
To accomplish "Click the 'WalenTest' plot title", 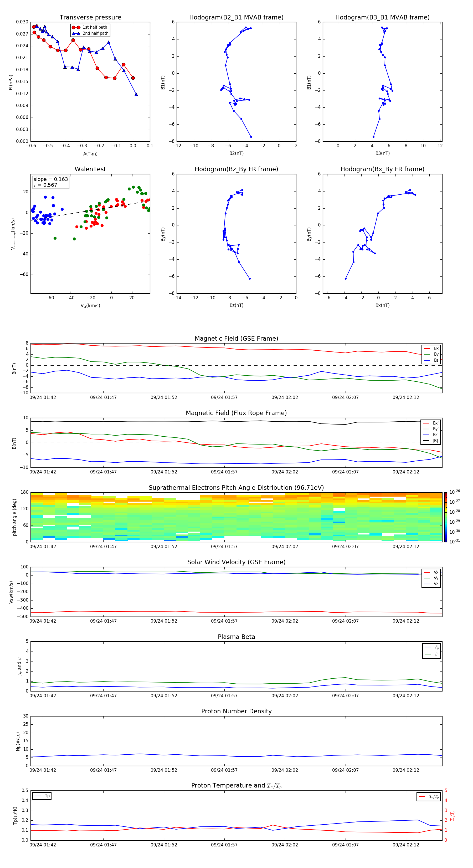I will pyautogui.click(x=90, y=169).
